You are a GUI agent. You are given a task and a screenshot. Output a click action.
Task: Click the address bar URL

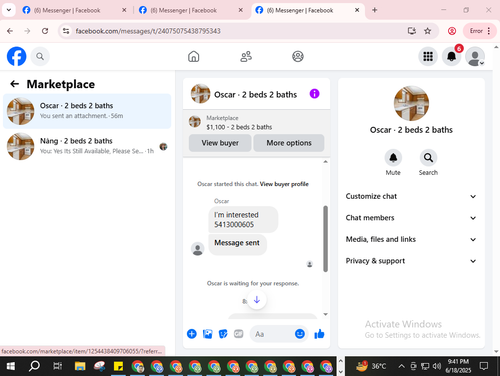point(148,31)
